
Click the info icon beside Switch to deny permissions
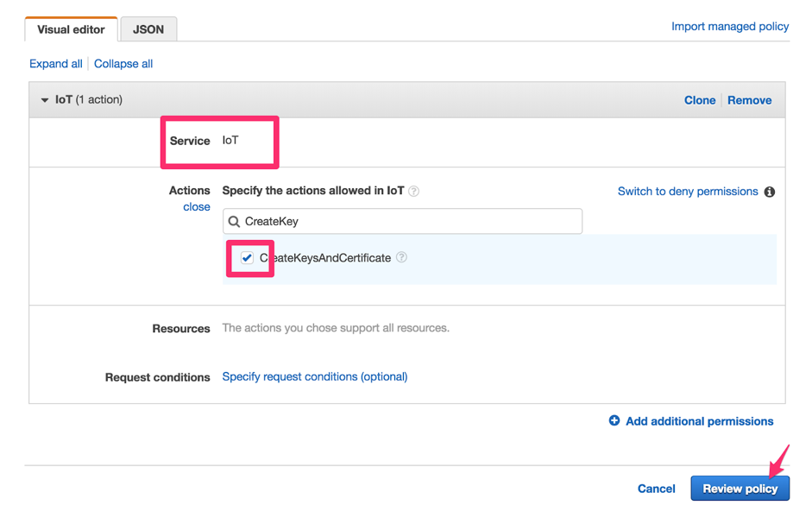(x=769, y=192)
